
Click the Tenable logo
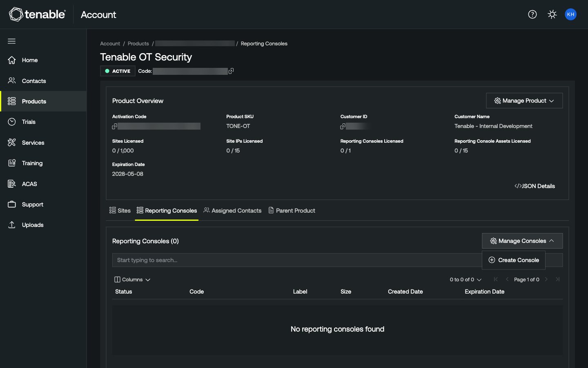pyautogui.click(x=37, y=14)
